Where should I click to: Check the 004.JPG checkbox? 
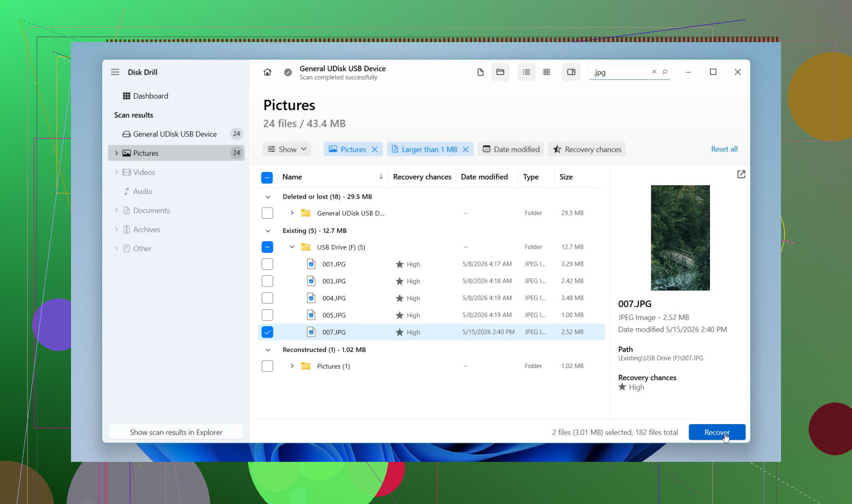coord(267,298)
